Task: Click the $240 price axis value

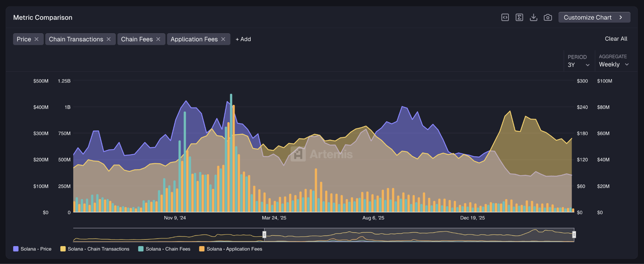Action: coord(582,107)
